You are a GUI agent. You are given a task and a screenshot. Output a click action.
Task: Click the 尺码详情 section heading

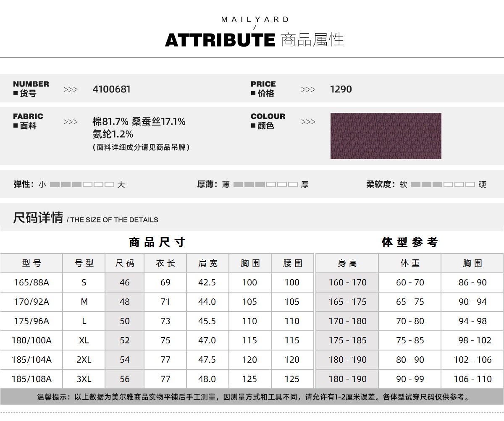click(x=38, y=217)
